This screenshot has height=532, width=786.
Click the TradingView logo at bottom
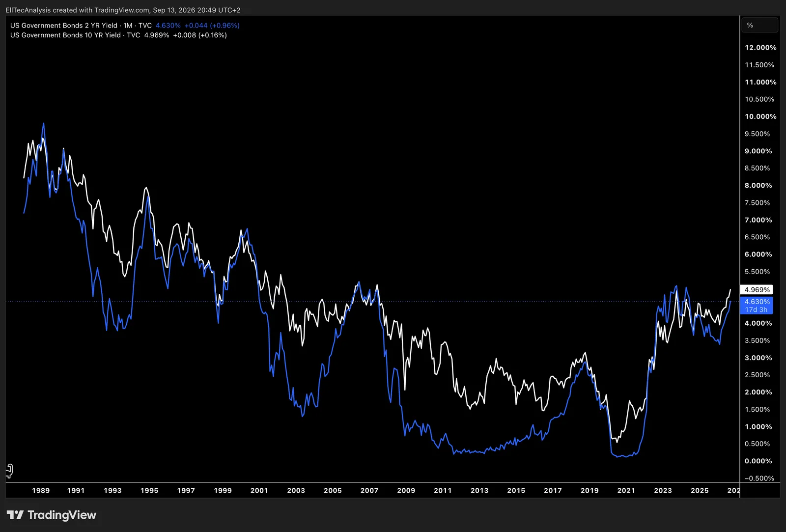pos(52,515)
